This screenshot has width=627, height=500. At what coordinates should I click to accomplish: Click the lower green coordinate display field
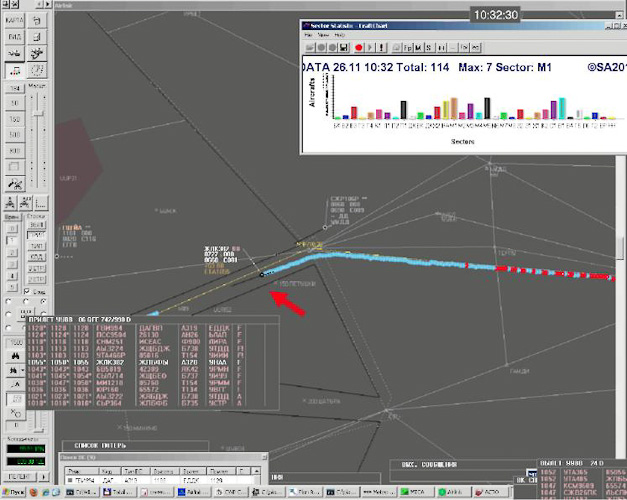click(26, 461)
